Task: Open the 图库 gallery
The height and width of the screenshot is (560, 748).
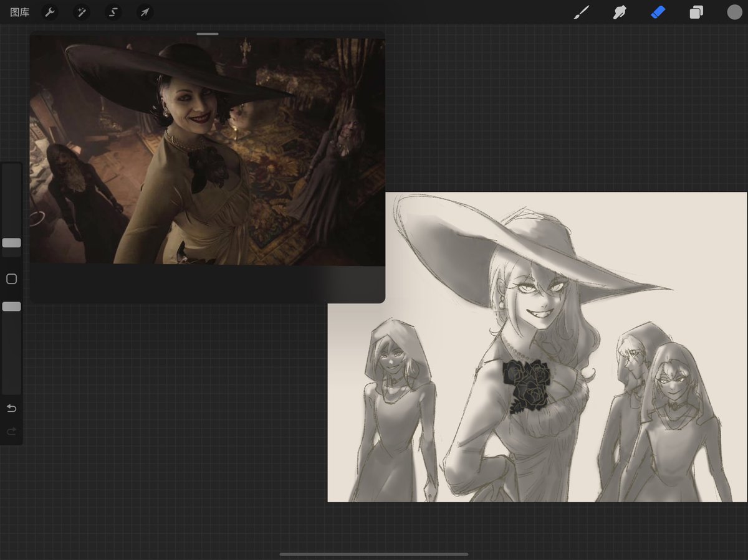Action: 20,12
